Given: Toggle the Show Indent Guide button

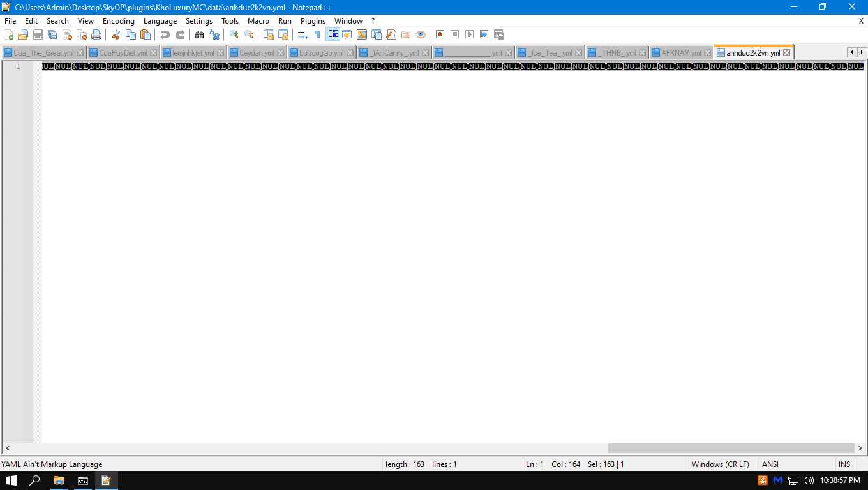Looking at the screenshot, I should (333, 34).
